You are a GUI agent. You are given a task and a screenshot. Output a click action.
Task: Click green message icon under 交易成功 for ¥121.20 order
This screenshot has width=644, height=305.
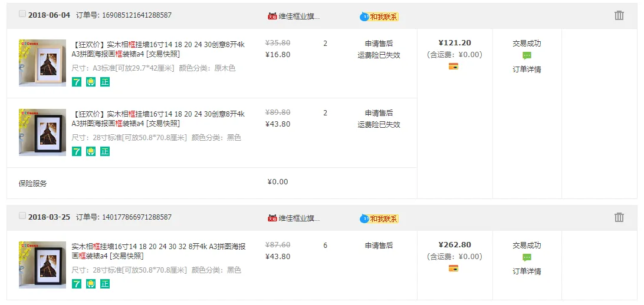coord(527,55)
